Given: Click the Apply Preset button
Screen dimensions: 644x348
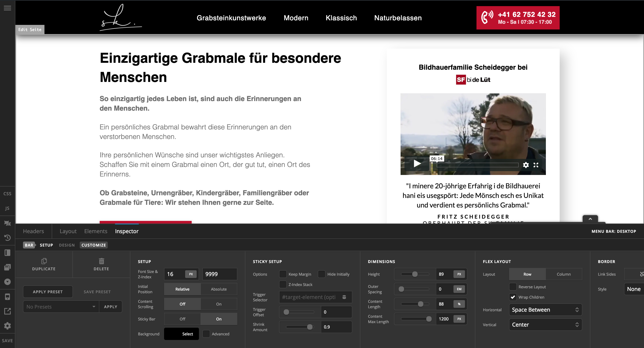Looking at the screenshot, I should tap(48, 292).
